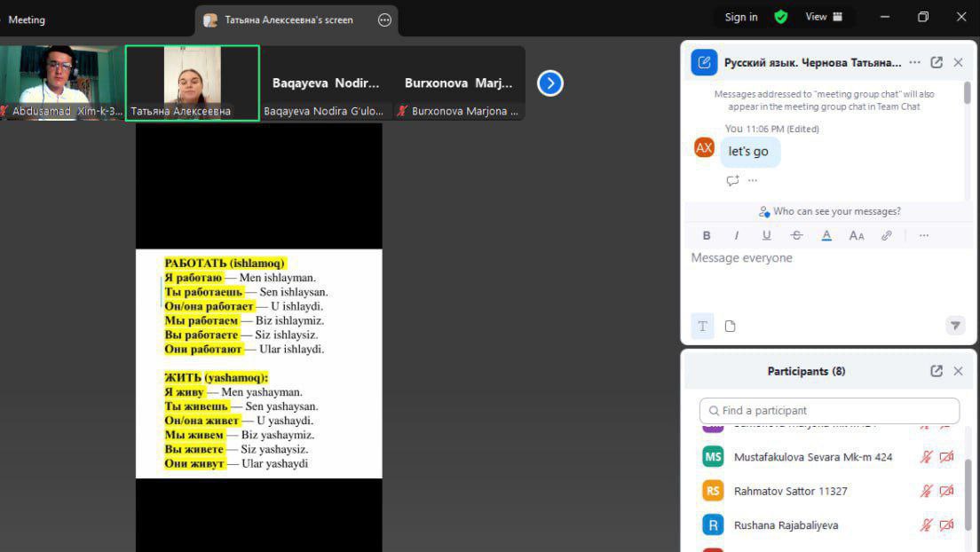Click the attach file icon in chat

point(730,326)
